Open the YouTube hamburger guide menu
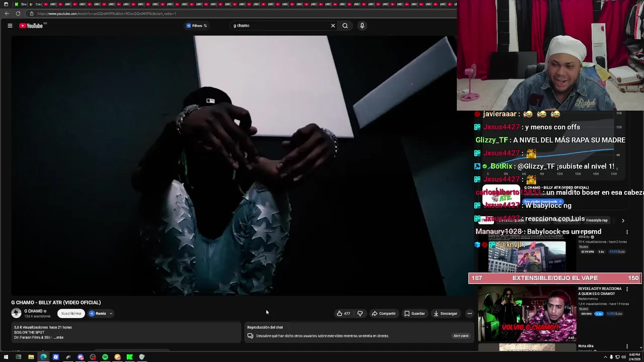The height and width of the screenshot is (362, 644). point(10,26)
